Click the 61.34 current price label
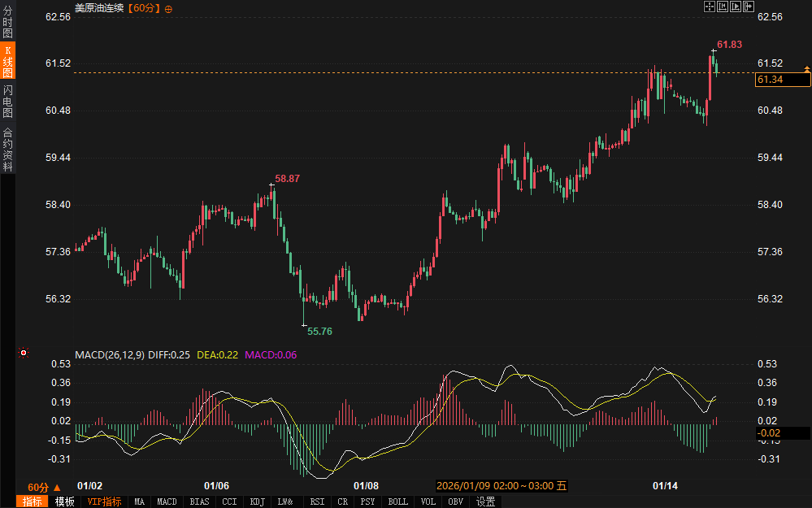812x508 pixels. 770,80
